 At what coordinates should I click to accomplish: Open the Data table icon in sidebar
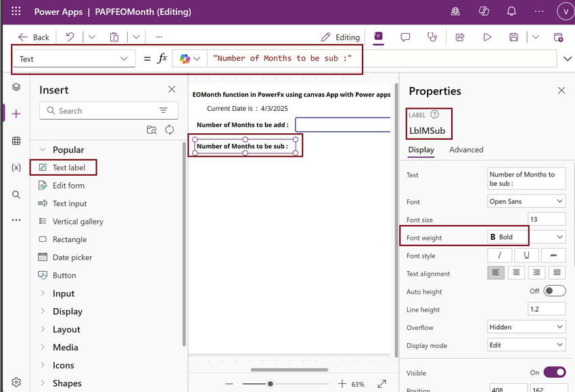(16, 141)
